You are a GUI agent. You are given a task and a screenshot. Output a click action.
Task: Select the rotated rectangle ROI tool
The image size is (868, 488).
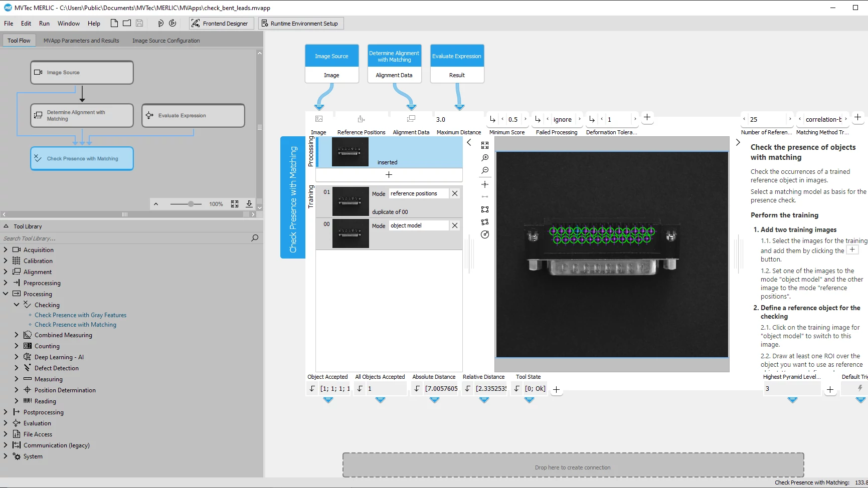click(485, 222)
